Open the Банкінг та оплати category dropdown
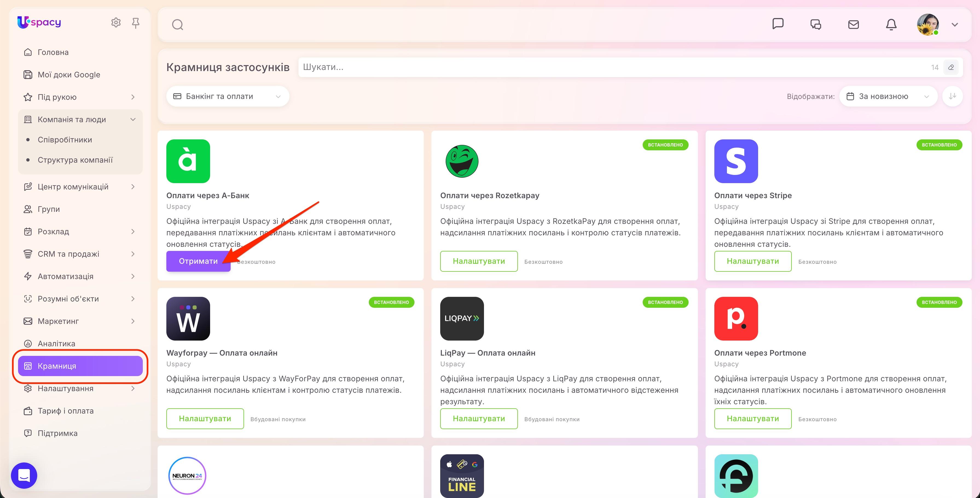 [x=228, y=96]
